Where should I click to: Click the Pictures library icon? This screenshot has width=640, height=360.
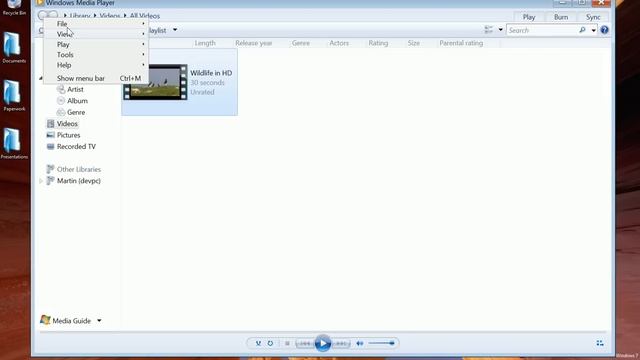[50, 135]
